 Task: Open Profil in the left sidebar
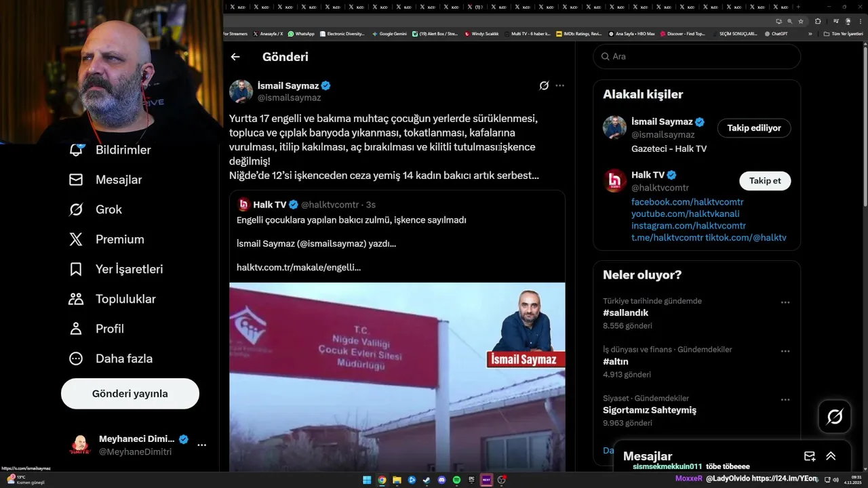[96, 329]
